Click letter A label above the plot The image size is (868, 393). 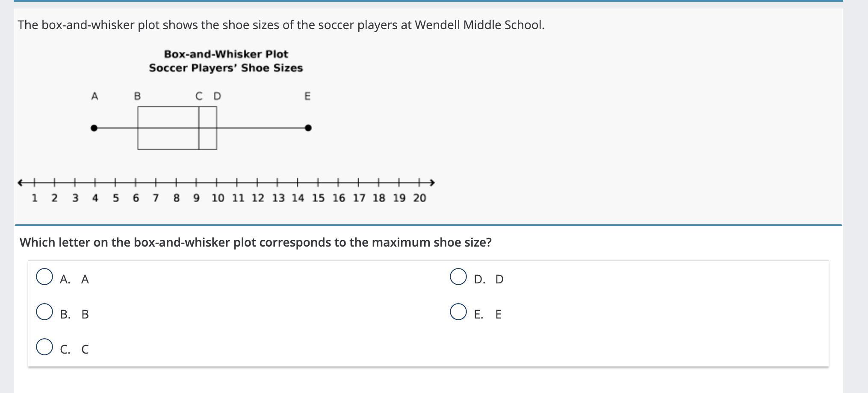pos(94,96)
